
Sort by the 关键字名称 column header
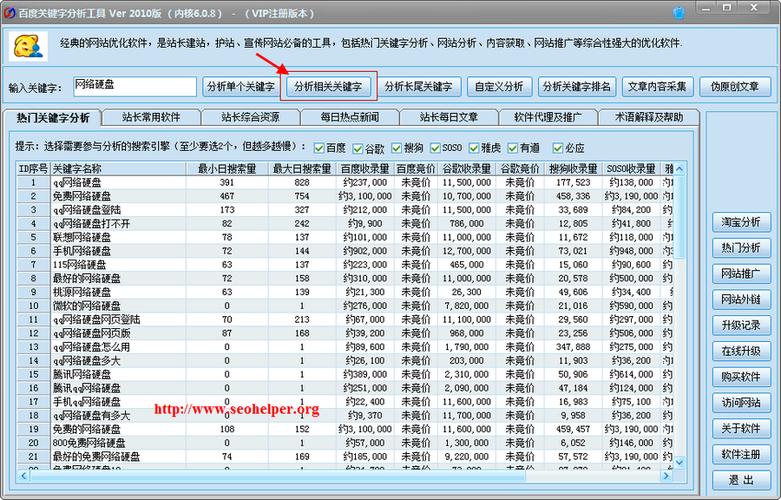tap(118, 169)
